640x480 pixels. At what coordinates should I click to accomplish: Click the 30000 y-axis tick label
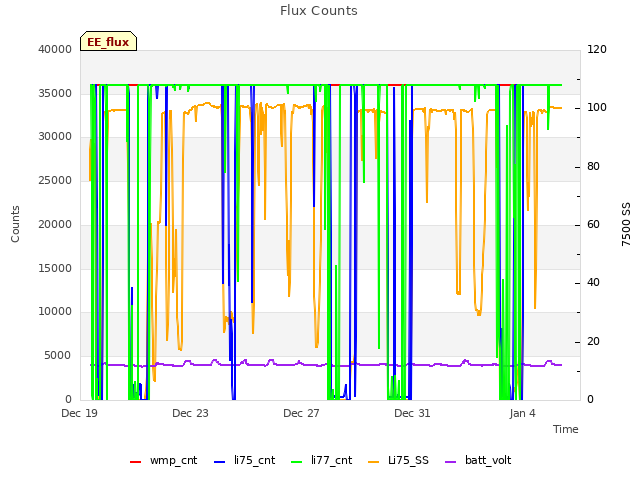click(55, 137)
